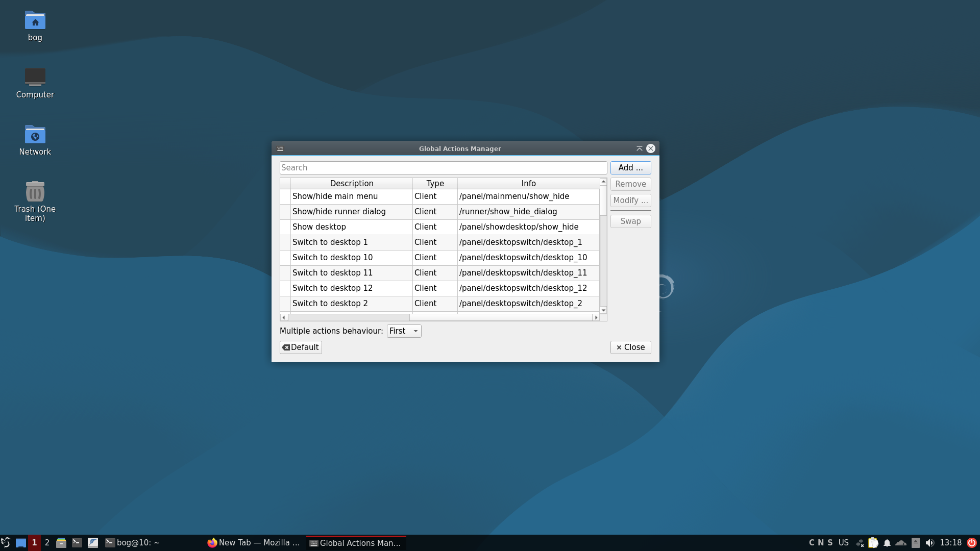Switch keyboard layout via the US indicator

844,542
